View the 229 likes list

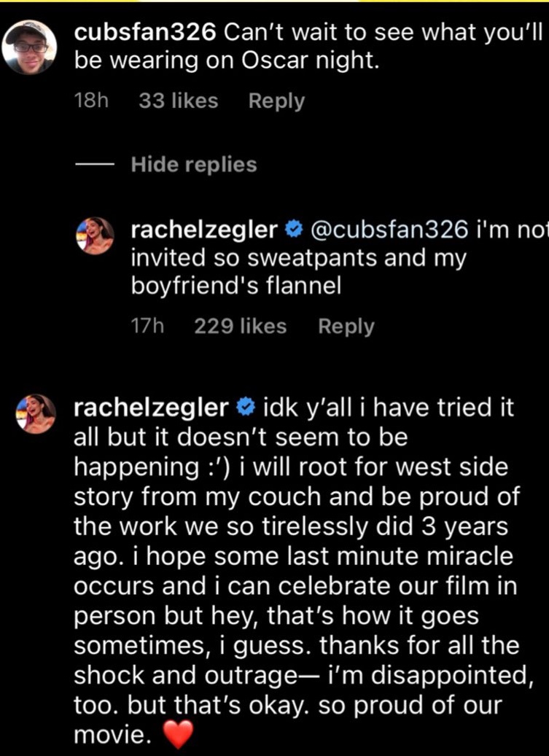click(x=241, y=326)
